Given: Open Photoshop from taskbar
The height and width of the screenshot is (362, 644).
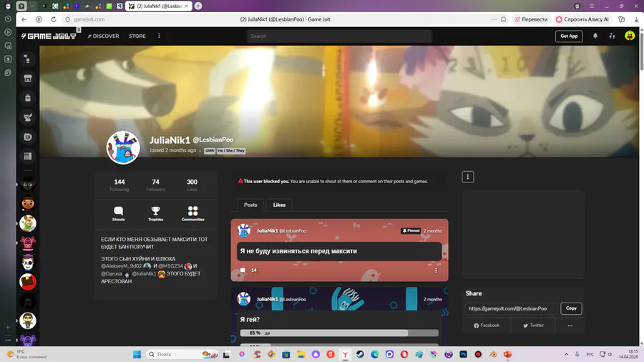Looking at the screenshot, I should [x=463, y=354].
